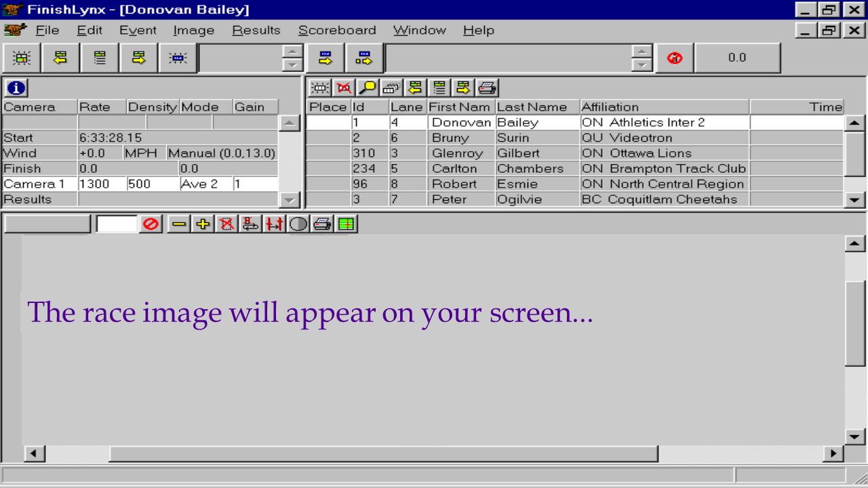Viewport: 868px width, 488px height.
Task: Click the half-shaded circle contrast icon
Action: pos(297,224)
